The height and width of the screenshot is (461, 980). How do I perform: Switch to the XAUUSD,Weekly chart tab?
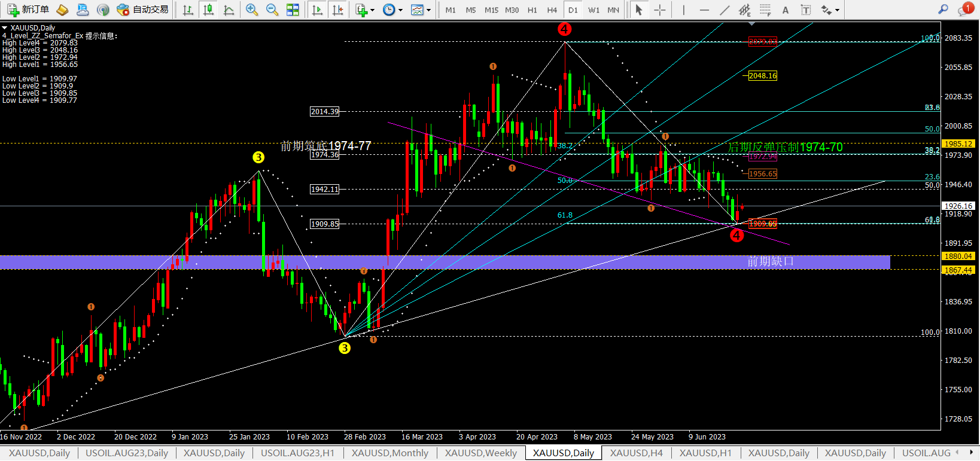[480, 453]
